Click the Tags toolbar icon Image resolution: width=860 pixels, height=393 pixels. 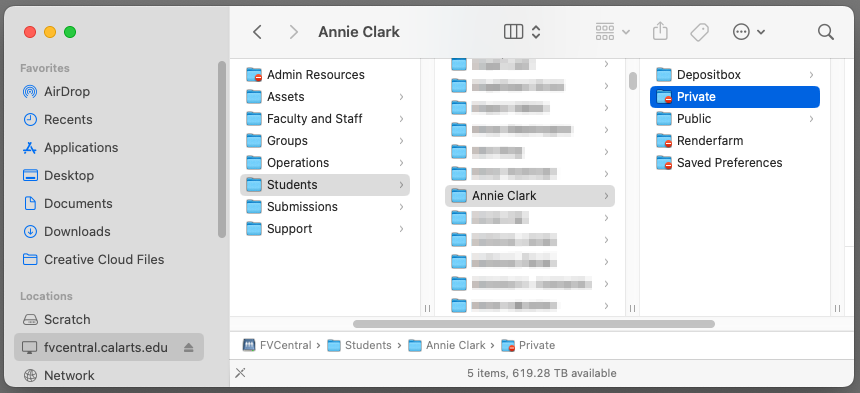pos(699,32)
